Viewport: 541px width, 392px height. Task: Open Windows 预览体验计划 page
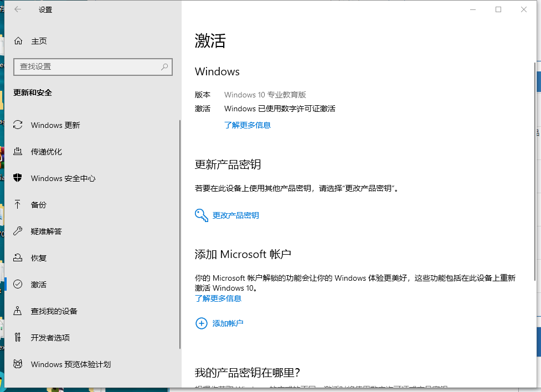point(70,364)
